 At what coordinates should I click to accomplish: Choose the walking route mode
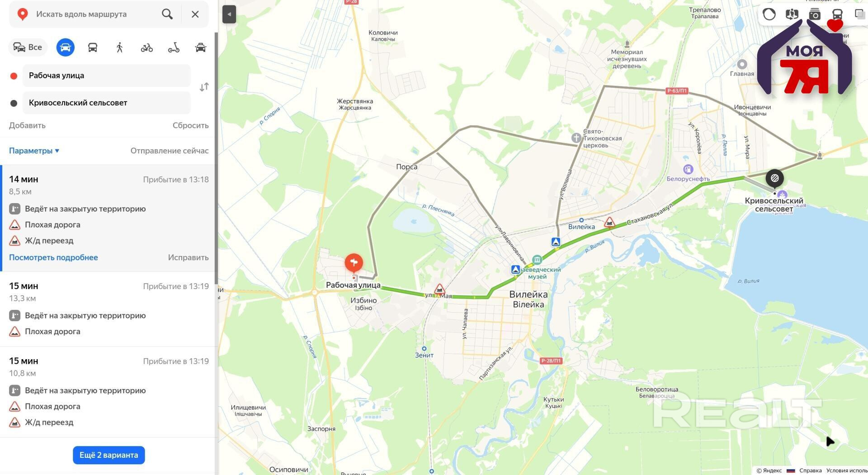pos(119,47)
